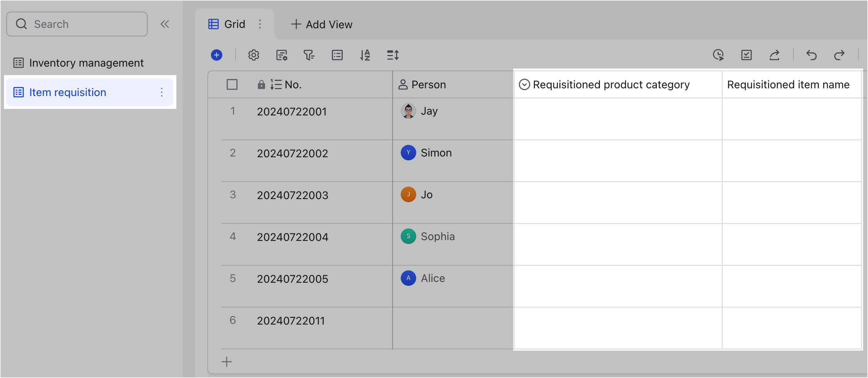868x378 pixels.
Task: Open options menu for Item requisition table
Action: 162,92
